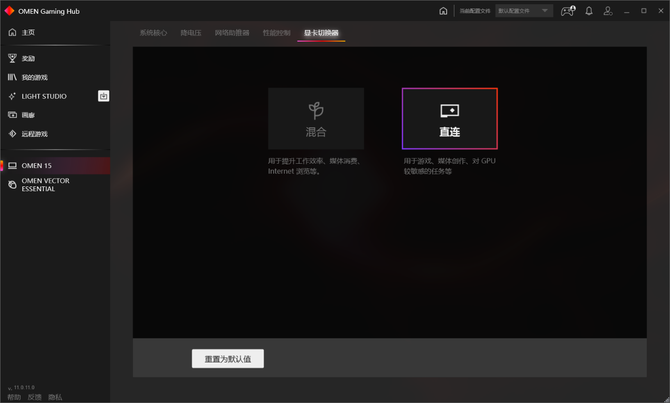The height and width of the screenshot is (403, 670).
Task: Open the user account icon
Action: pyautogui.click(x=608, y=11)
